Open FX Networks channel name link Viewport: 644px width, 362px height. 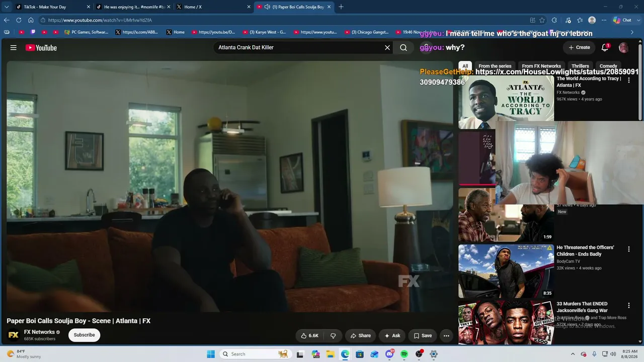39,332
